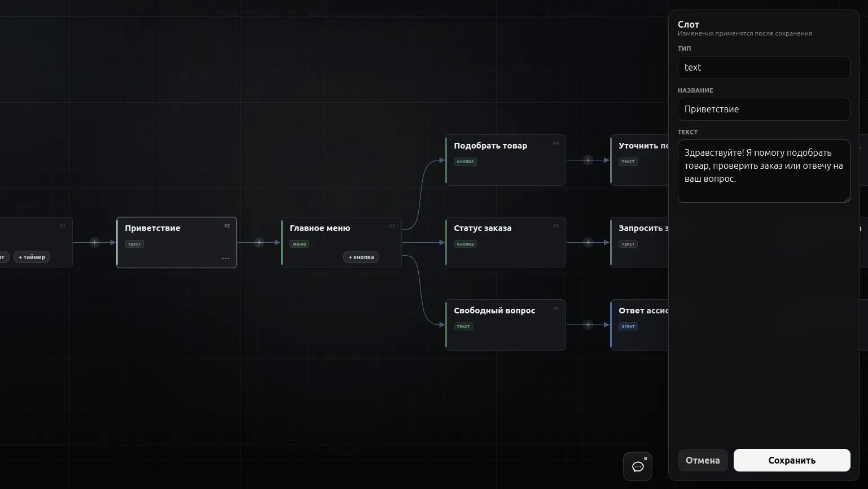Click the текст tag on Запросить node

pos(628,244)
